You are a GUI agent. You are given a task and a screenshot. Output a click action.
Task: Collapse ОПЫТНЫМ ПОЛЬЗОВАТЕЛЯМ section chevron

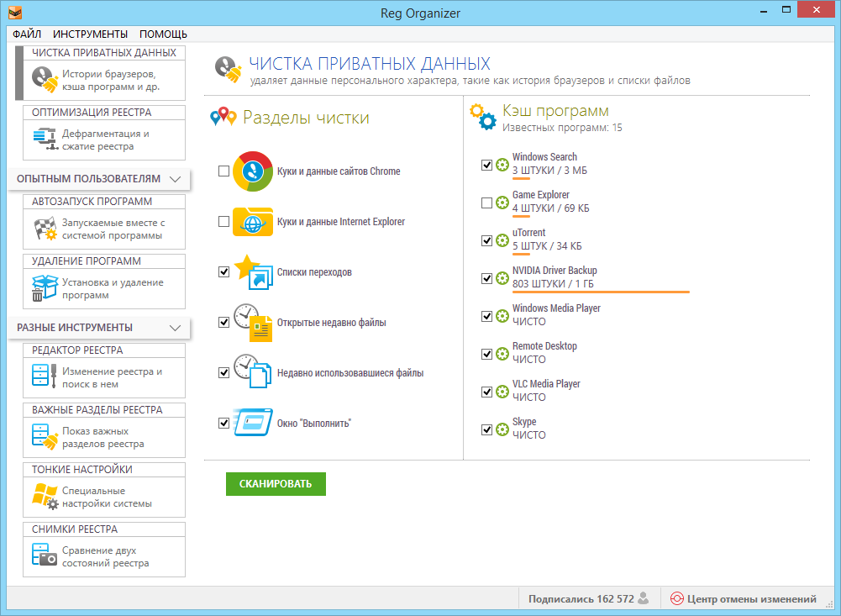[175, 179]
